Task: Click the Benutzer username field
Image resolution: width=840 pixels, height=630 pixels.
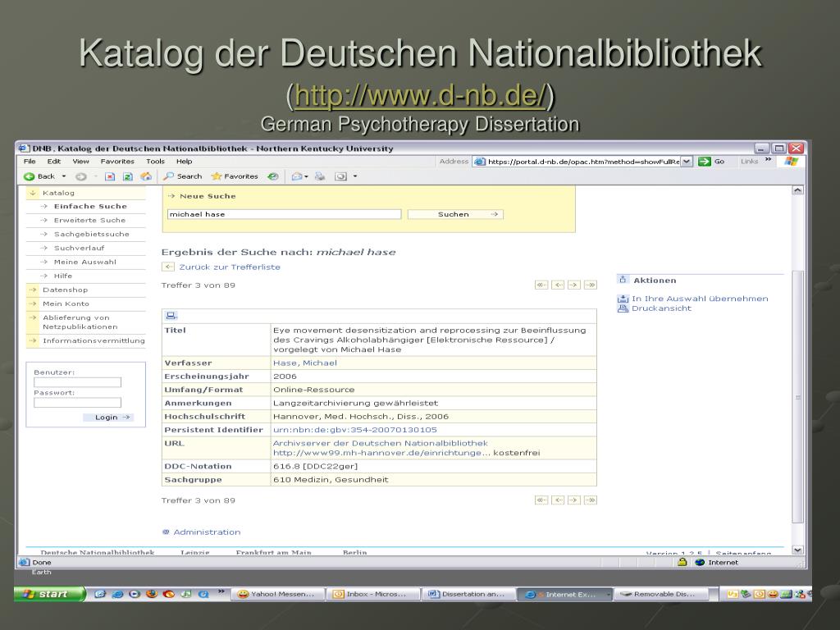Action: 78,382
